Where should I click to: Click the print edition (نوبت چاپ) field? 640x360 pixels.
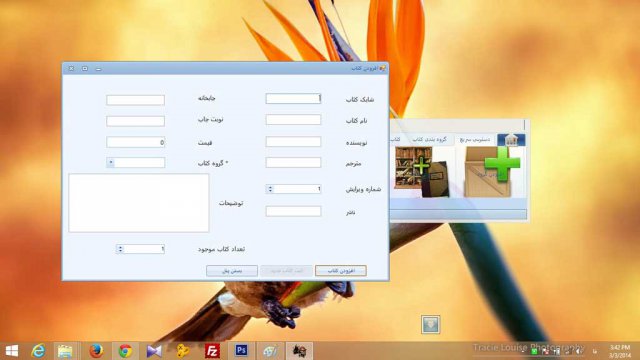136,121
